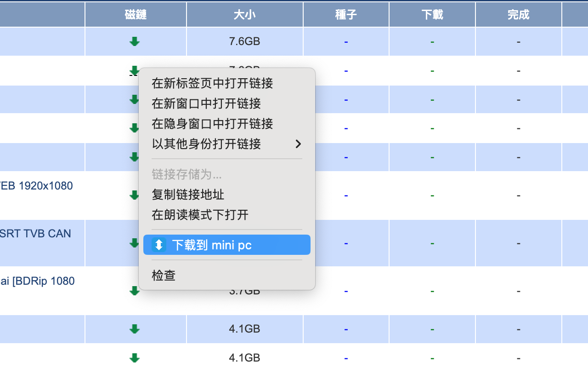Sort by 磁鏈 column header

coord(136,15)
